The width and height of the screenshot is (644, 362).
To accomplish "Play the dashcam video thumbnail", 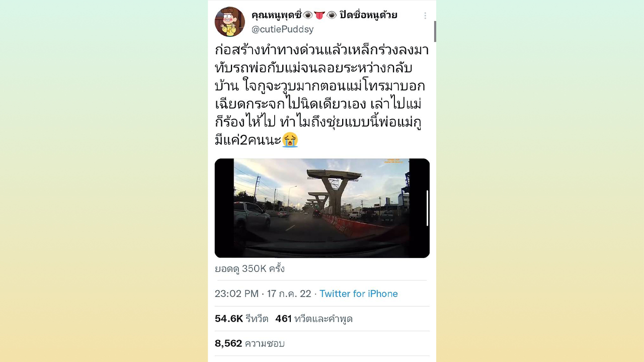I will coord(322,208).
